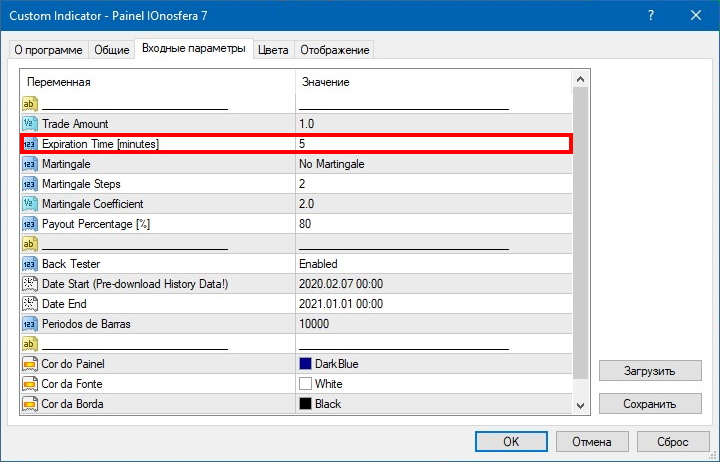This screenshot has width=720, height=462.
Task: Click the Expiration Time value field
Action: click(x=430, y=144)
